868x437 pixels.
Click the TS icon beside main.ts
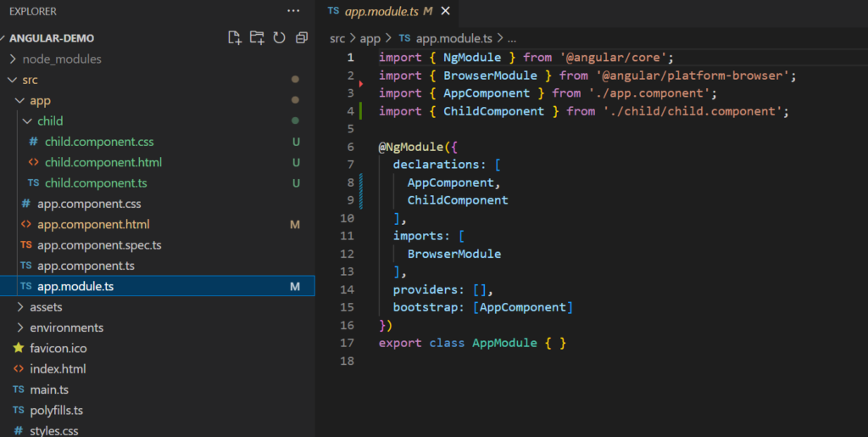[19, 389]
